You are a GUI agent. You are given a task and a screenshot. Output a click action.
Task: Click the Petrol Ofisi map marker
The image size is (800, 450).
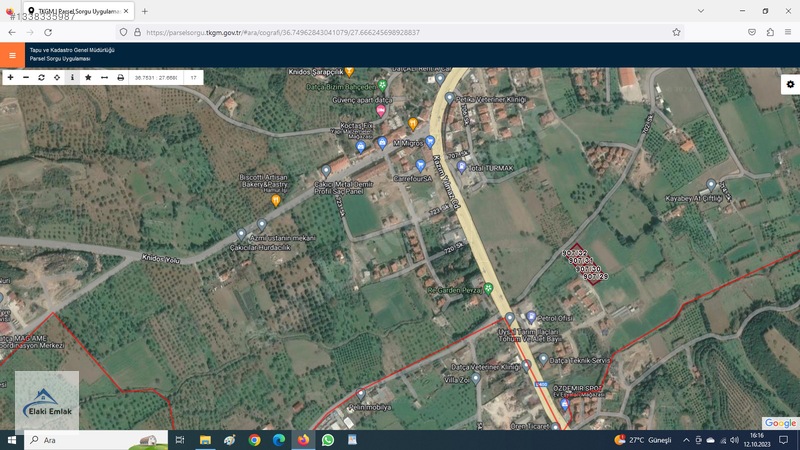531,317
